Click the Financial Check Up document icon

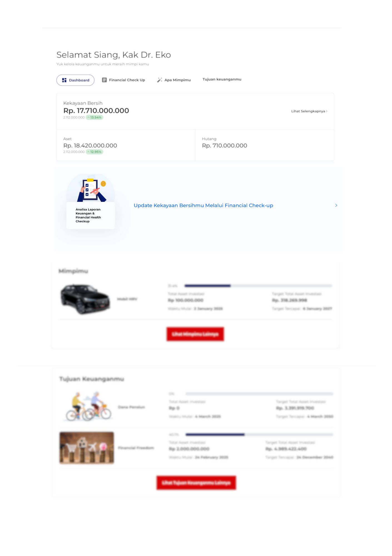[x=104, y=80]
